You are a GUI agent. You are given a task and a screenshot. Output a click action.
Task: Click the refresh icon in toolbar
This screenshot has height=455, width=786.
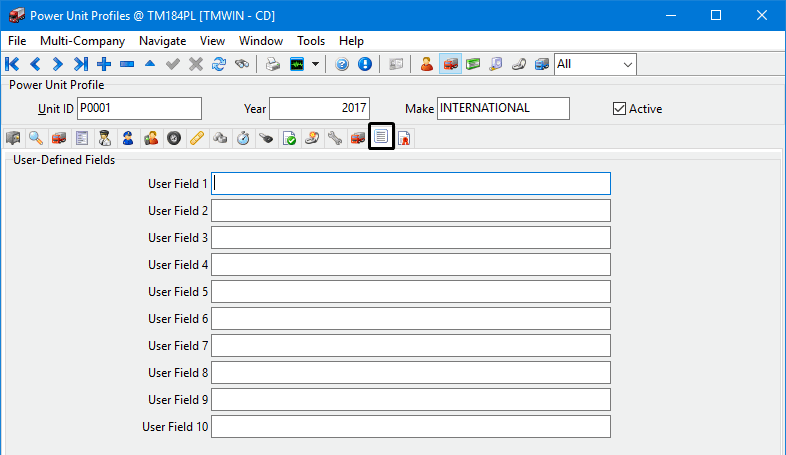click(x=219, y=64)
